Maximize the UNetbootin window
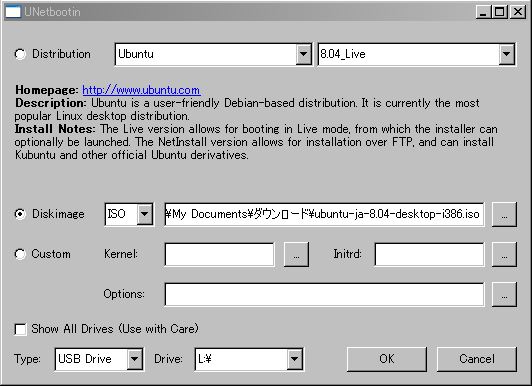The height and width of the screenshot is (386, 532). (x=499, y=12)
